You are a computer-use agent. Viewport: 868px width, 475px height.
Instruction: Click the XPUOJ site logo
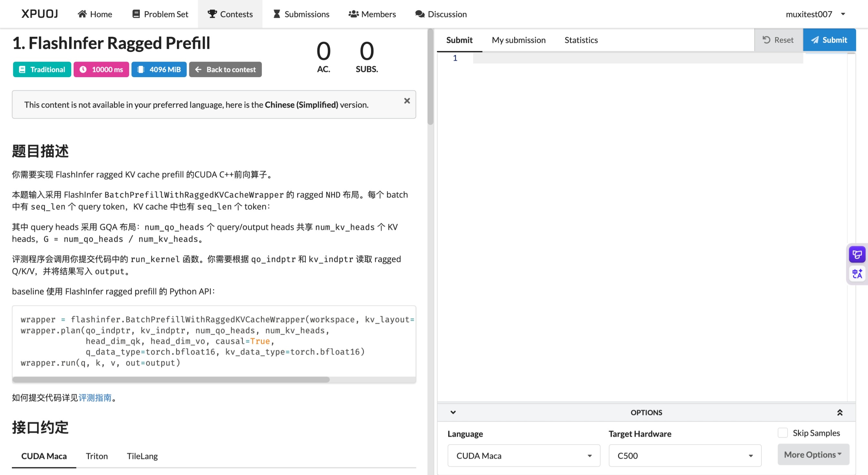40,14
